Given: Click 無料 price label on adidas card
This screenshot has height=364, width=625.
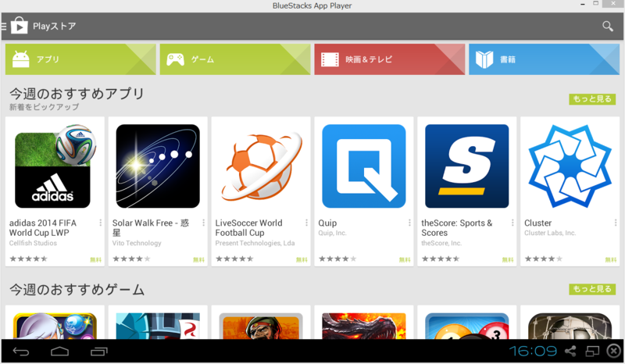Looking at the screenshot, I should (95, 260).
